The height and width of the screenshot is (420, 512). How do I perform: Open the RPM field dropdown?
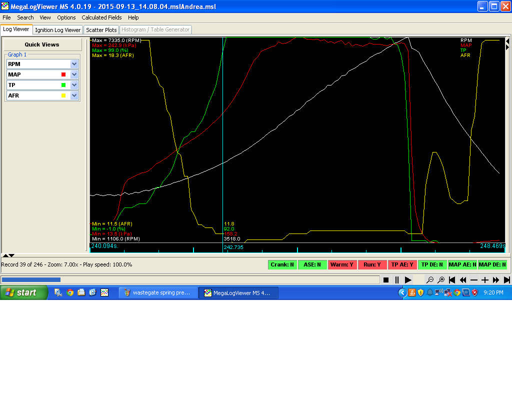pyautogui.click(x=74, y=64)
